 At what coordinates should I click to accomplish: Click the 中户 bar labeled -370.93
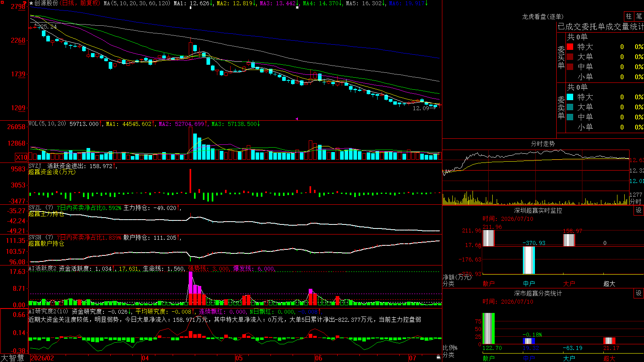coord(529,260)
